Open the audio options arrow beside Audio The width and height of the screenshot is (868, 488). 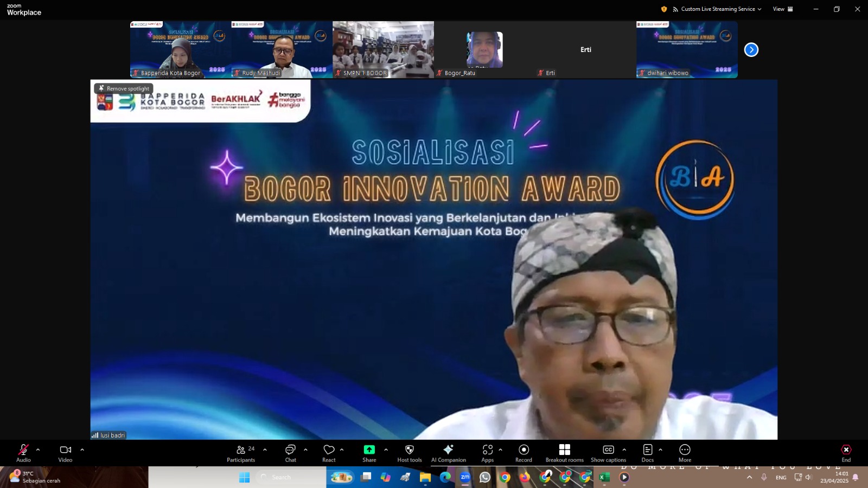pyautogui.click(x=38, y=450)
